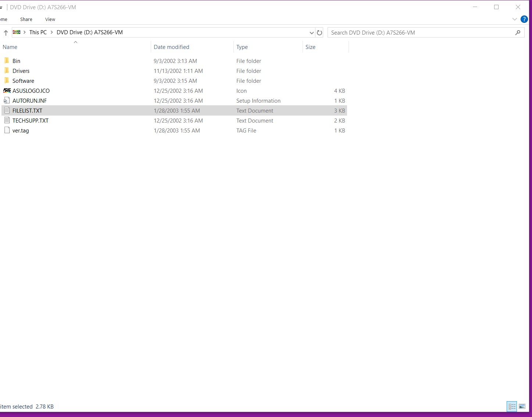Image resolution: width=532 pixels, height=417 pixels.
Task: Sort files by Date modified column
Action: pyautogui.click(x=171, y=47)
